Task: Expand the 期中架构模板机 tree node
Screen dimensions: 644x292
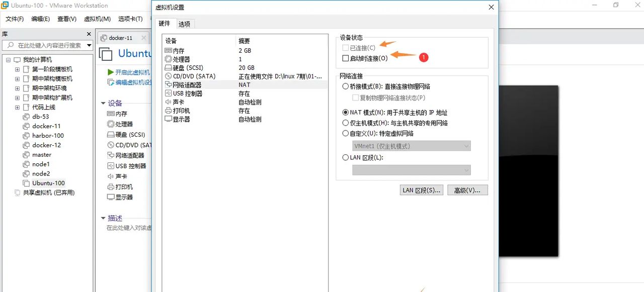Action: tap(17, 78)
